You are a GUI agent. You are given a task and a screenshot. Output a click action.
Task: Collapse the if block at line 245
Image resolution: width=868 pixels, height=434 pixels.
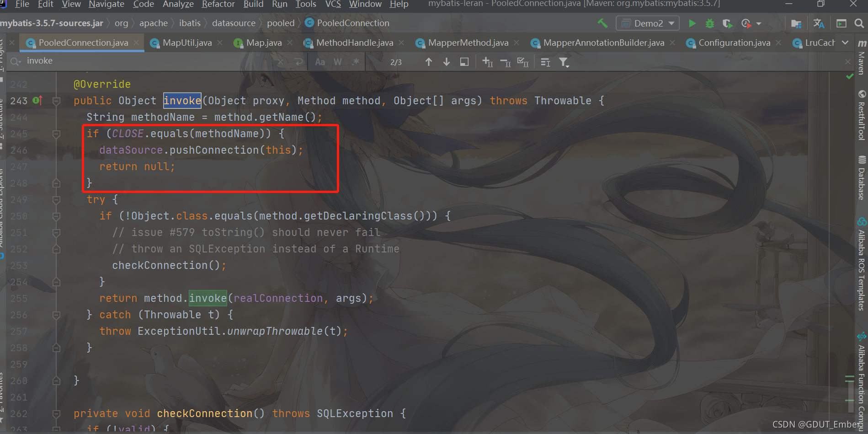[x=56, y=134]
